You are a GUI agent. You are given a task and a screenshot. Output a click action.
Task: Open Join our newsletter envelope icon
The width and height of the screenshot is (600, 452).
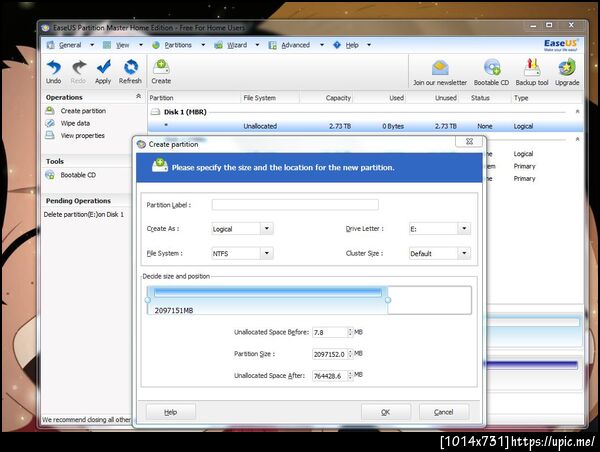[x=440, y=68]
